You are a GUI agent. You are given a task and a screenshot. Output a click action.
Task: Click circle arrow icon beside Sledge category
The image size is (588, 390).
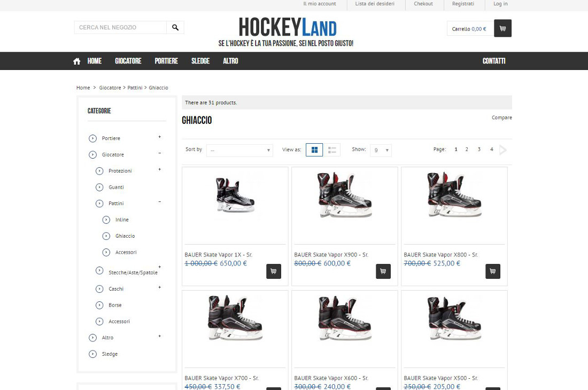click(92, 354)
